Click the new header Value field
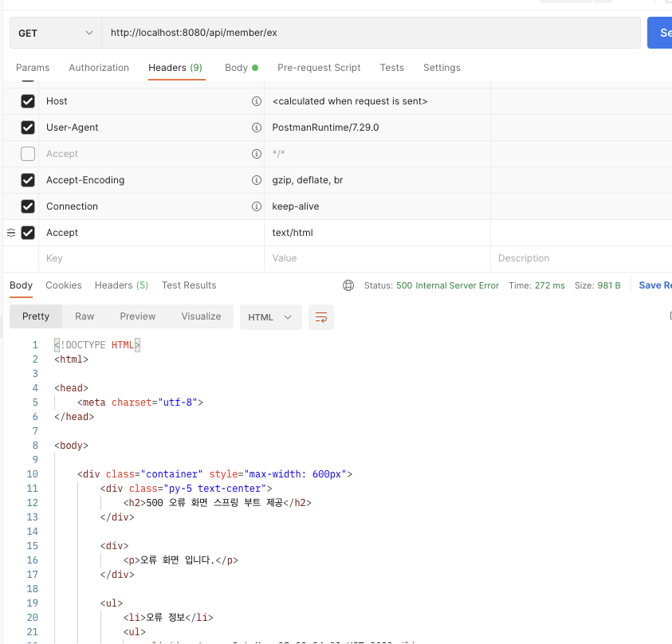The image size is (672, 644). click(x=377, y=258)
